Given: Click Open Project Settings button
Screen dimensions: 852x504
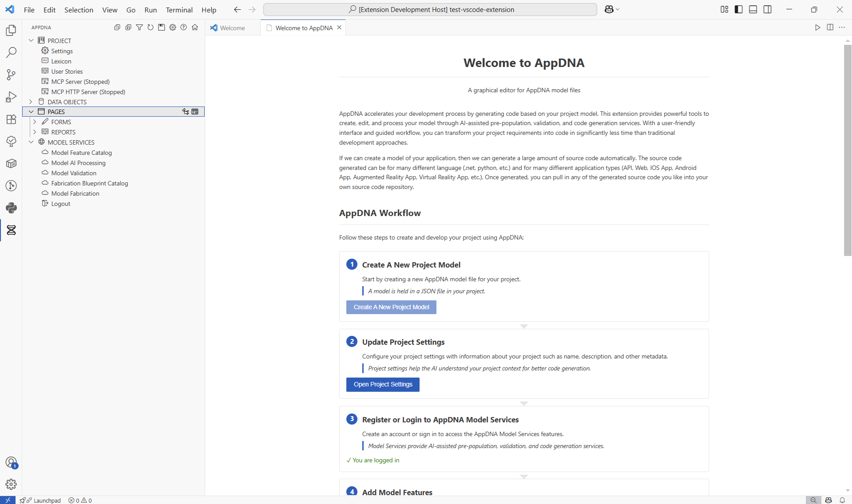Looking at the screenshot, I should click(383, 384).
